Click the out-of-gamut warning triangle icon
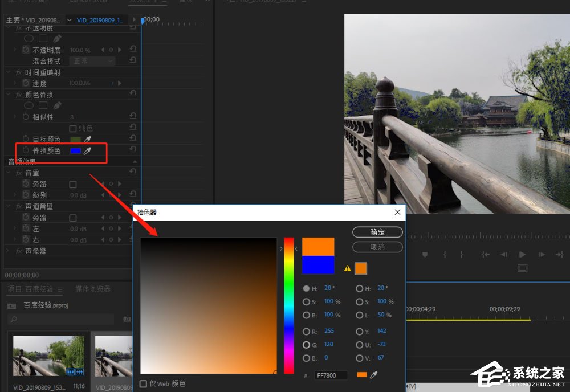This screenshot has height=392, width=570. click(x=347, y=268)
